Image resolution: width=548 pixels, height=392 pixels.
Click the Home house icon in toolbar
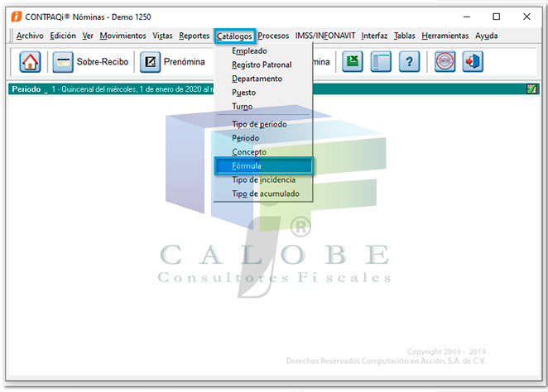pyautogui.click(x=30, y=62)
